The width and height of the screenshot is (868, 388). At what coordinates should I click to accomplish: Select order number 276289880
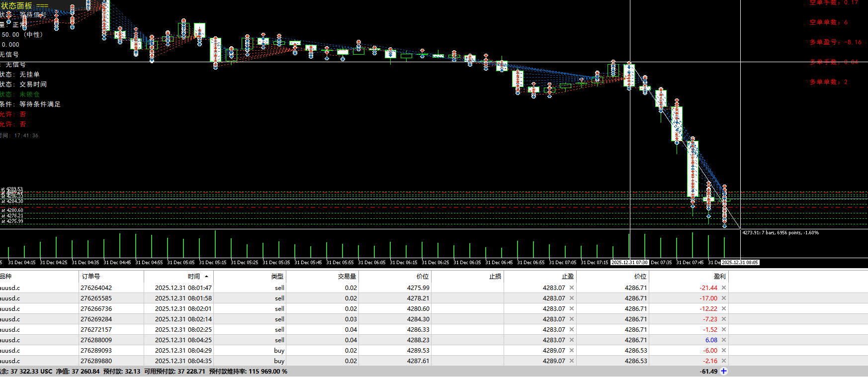point(96,361)
